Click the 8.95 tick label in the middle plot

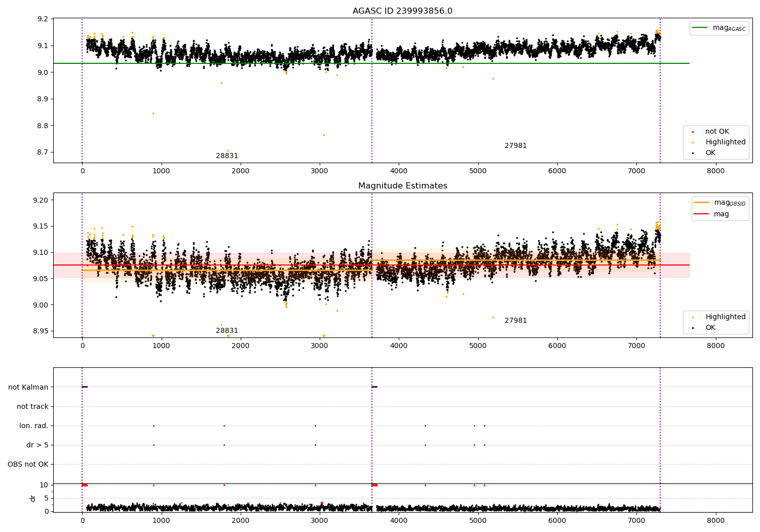pyautogui.click(x=40, y=331)
